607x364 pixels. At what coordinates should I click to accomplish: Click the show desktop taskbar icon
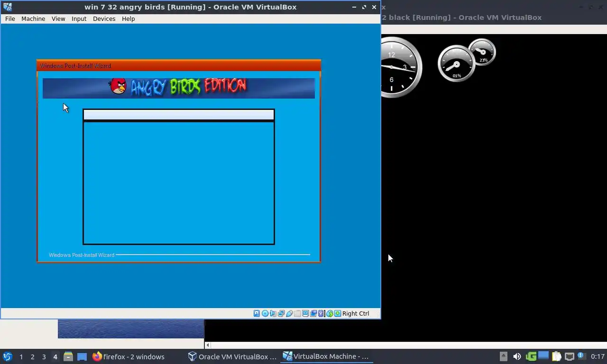tap(82, 356)
